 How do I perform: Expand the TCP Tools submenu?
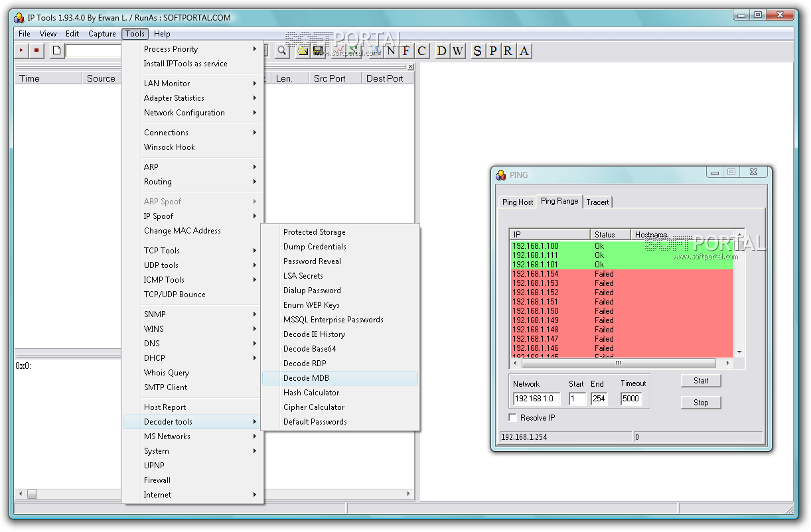[193, 251]
